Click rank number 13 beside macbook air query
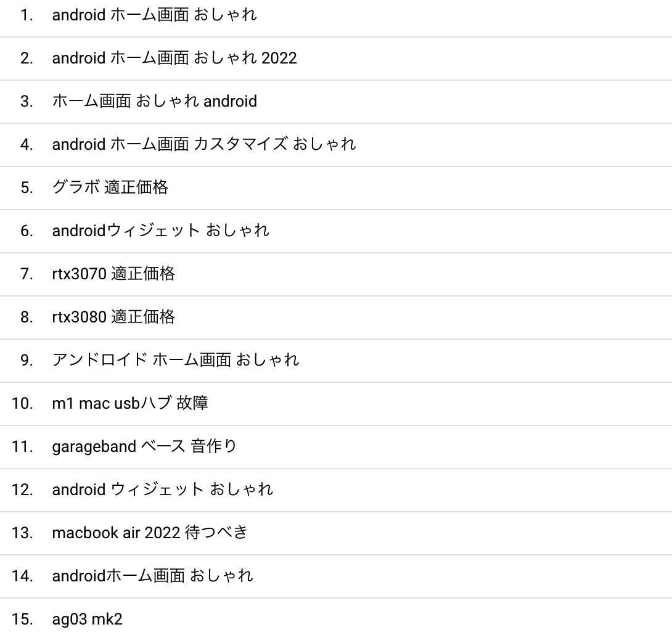 [x=22, y=533]
